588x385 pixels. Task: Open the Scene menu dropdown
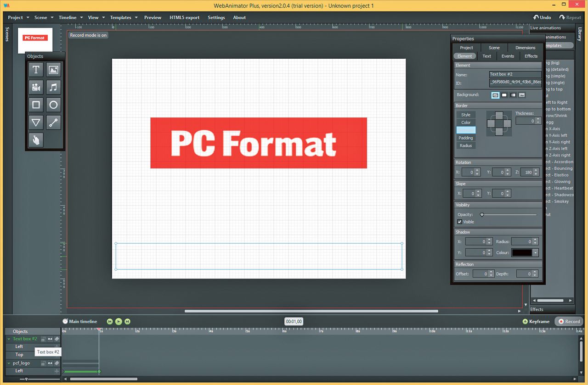(44, 17)
